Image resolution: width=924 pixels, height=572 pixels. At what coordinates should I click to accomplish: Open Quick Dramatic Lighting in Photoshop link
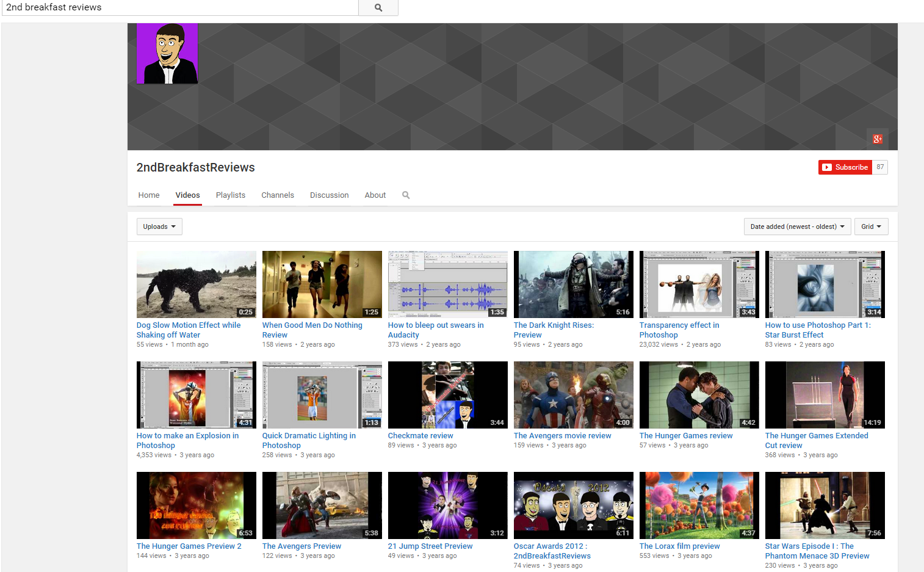pos(309,441)
